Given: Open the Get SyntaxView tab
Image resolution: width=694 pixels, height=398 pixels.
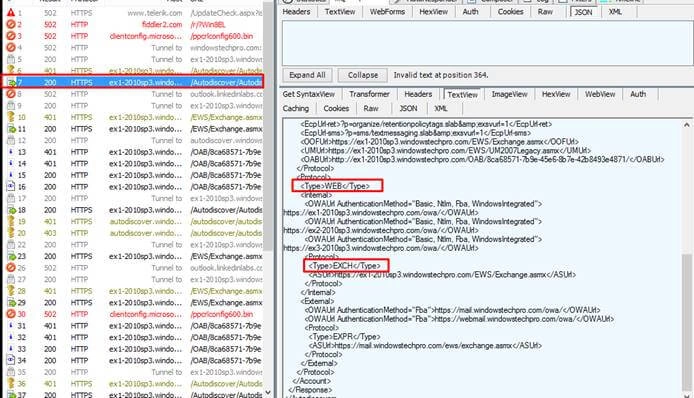Looking at the screenshot, I should (x=308, y=94).
